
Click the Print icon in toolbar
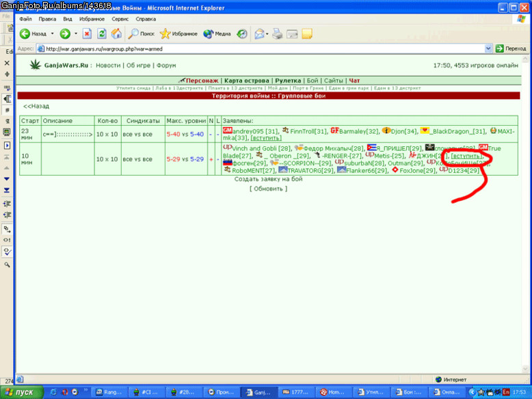click(x=278, y=33)
